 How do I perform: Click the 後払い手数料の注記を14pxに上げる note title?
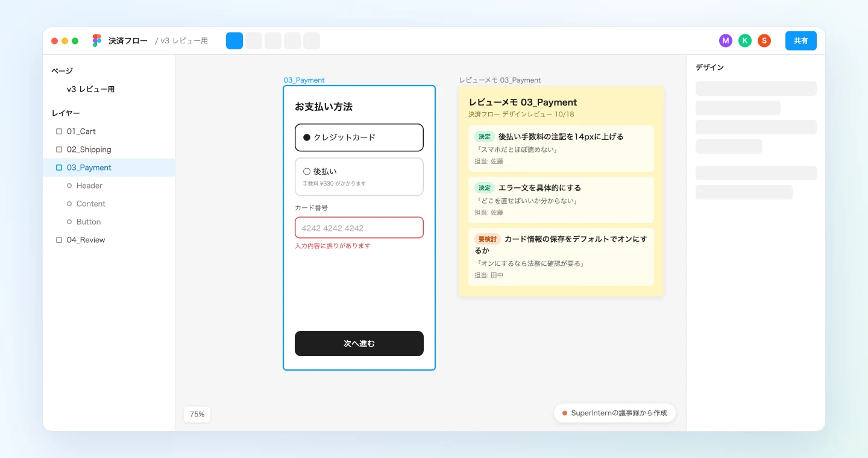pos(561,137)
